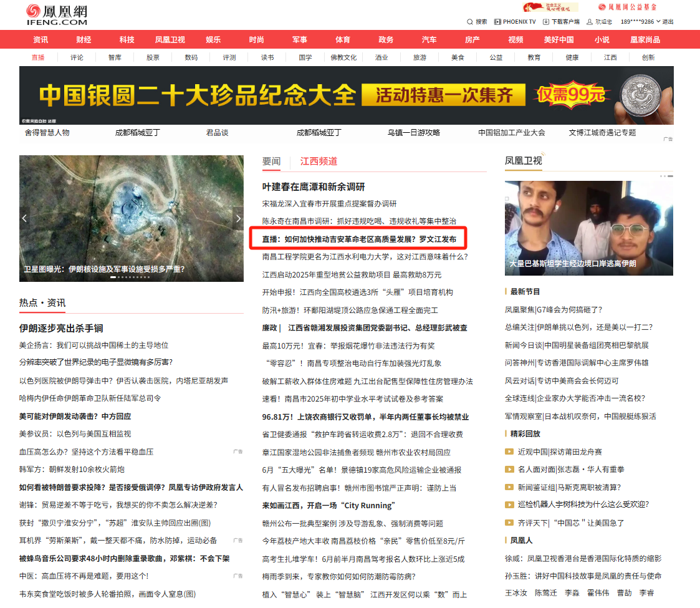700x608 pixels.
Task: Select the 佛教文化 sub-navigation link
Action: tap(343, 57)
